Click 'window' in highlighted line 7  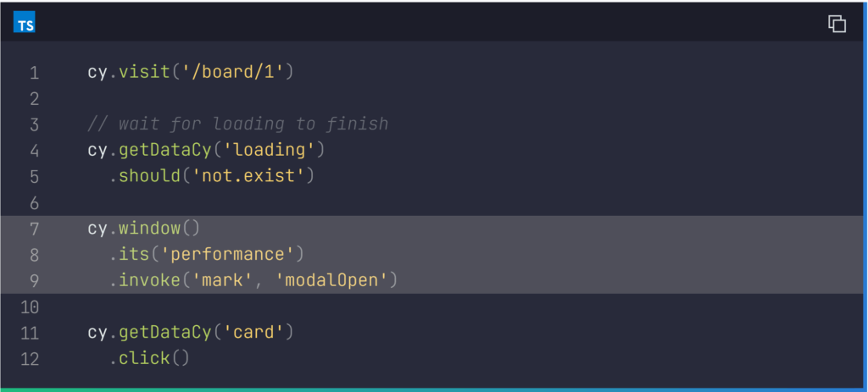coord(149,229)
